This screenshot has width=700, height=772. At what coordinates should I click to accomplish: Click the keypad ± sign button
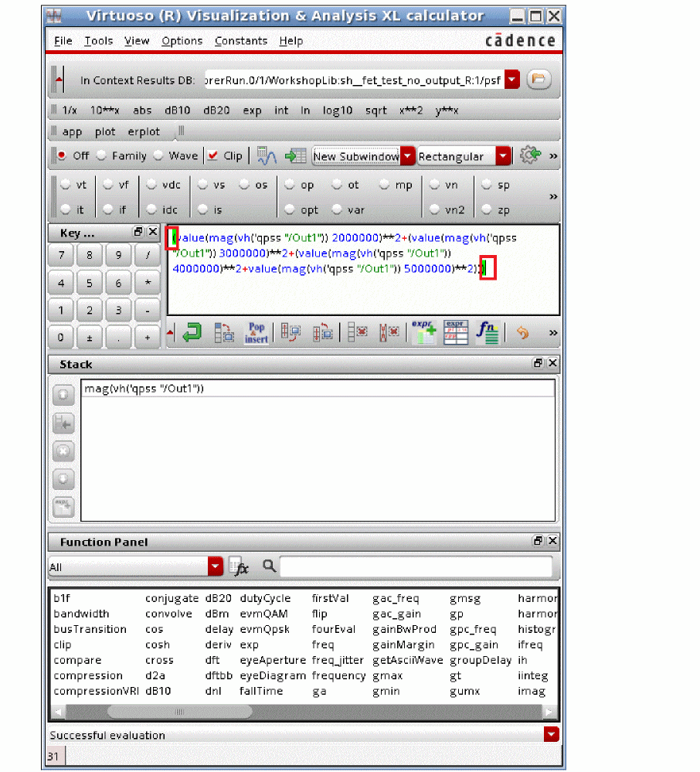click(x=89, y=338)
